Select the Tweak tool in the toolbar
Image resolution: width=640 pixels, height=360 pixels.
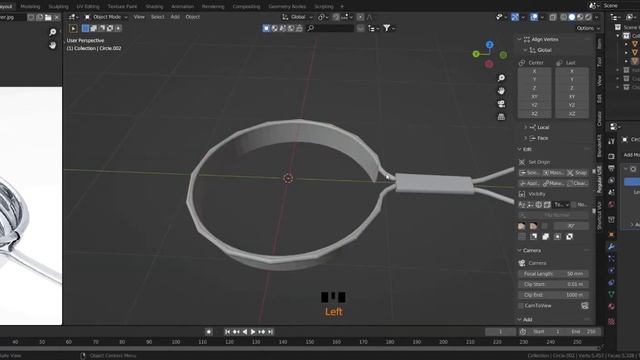click(73, 28)
